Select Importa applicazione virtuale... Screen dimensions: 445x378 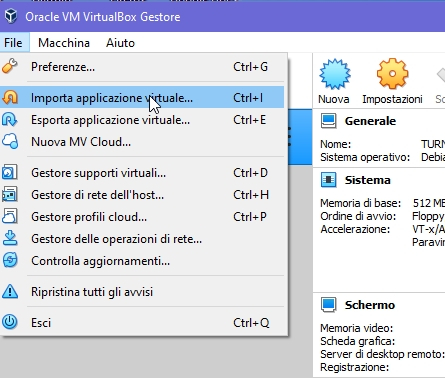point(142,98)
